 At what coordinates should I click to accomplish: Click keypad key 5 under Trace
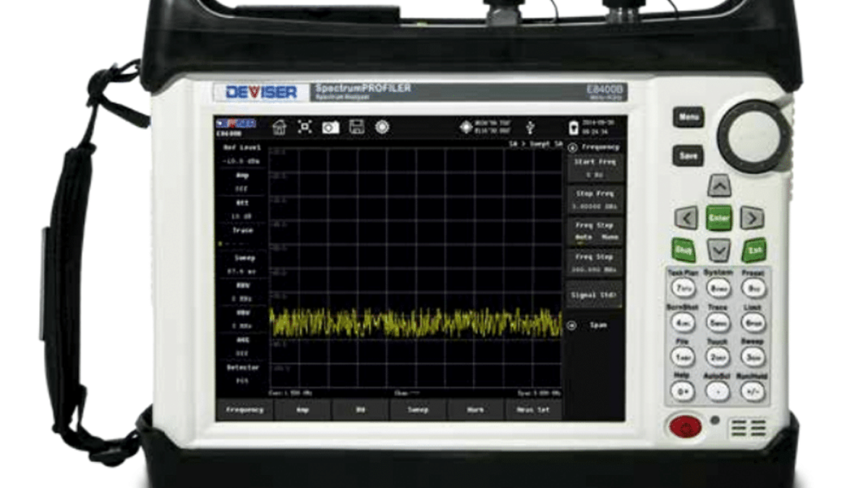tap(718, 322)
